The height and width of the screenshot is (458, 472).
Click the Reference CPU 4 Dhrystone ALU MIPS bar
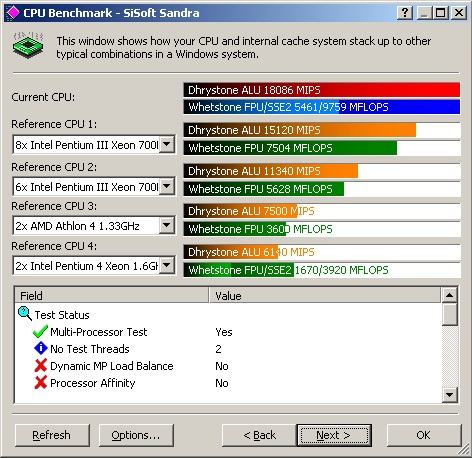point(322,252)
